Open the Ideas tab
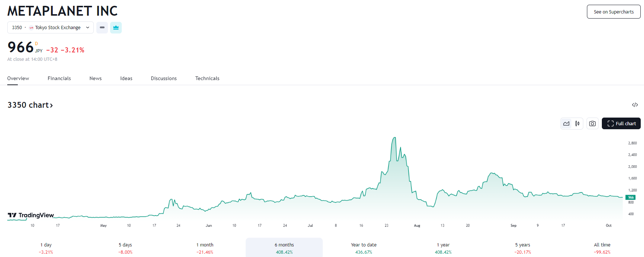Screen dimensions: 644x257 click(x=126, y=78)
